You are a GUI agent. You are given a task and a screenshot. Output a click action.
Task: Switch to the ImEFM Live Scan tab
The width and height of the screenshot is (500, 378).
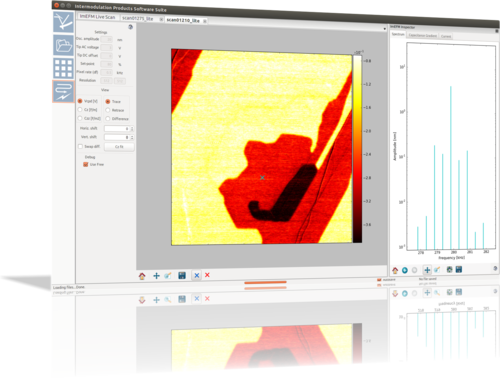97,17
